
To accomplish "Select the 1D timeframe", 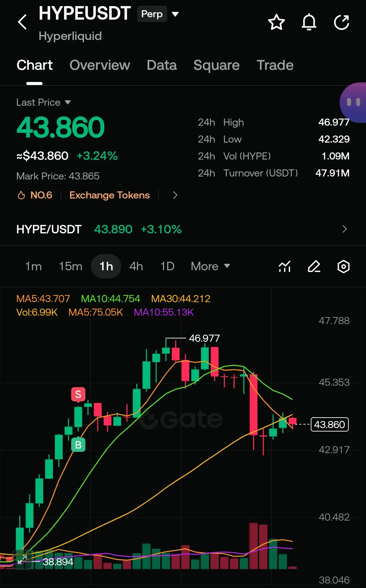I will (x=167, y=266).
